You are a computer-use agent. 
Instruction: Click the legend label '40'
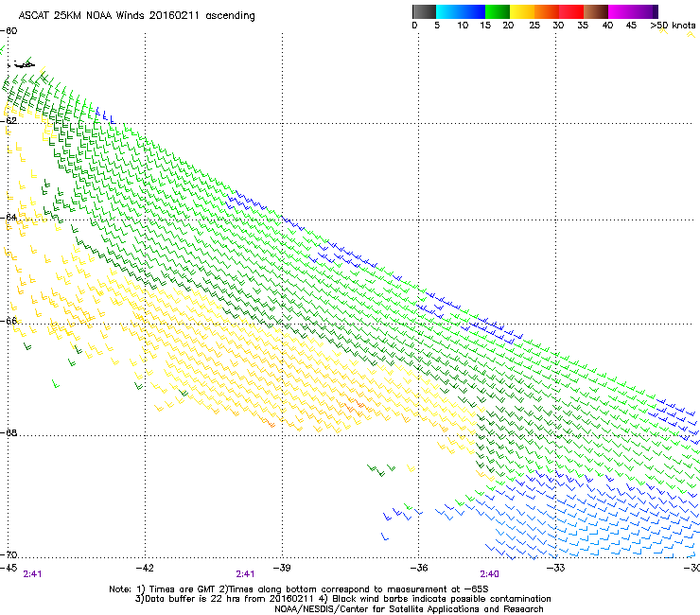click(x=607, y=26)
